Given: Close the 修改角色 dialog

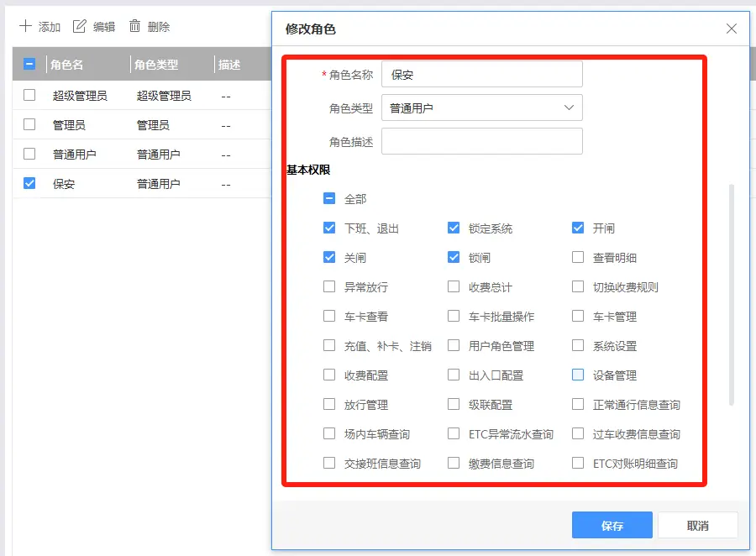Looking at the screenshot, I should (732, 29).
